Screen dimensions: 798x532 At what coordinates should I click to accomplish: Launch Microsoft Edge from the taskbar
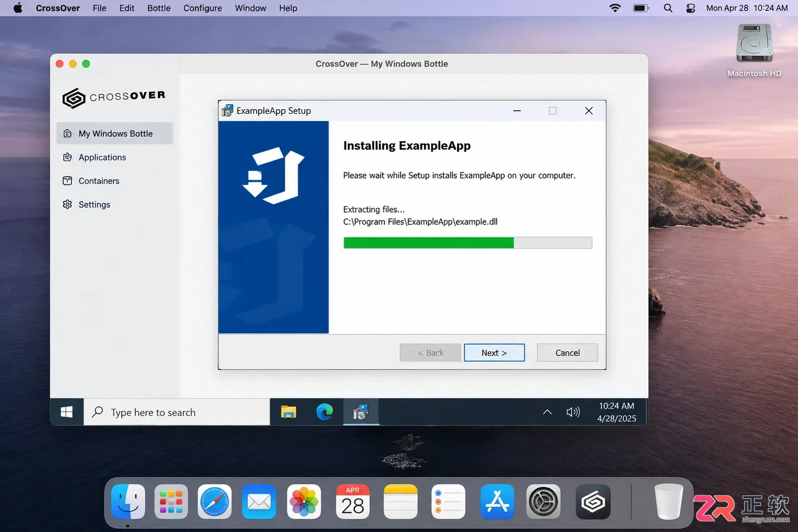coord(325,412)
